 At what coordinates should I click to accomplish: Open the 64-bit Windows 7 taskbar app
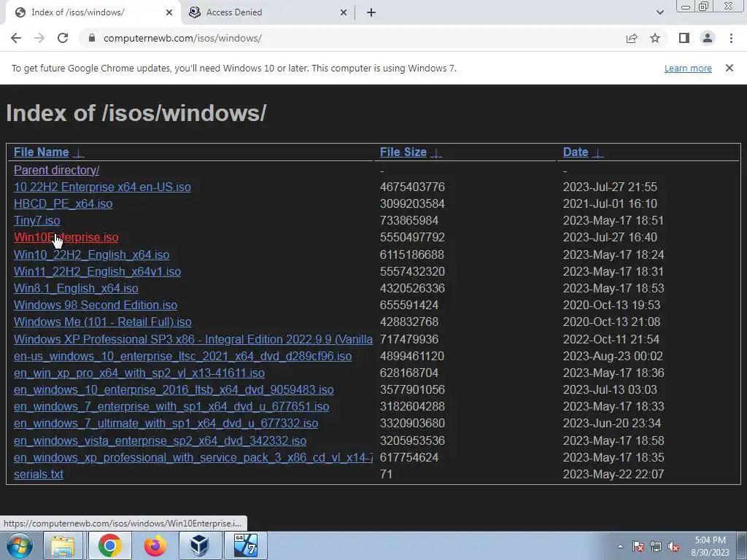pyautogui.click(x=246, y=545)
